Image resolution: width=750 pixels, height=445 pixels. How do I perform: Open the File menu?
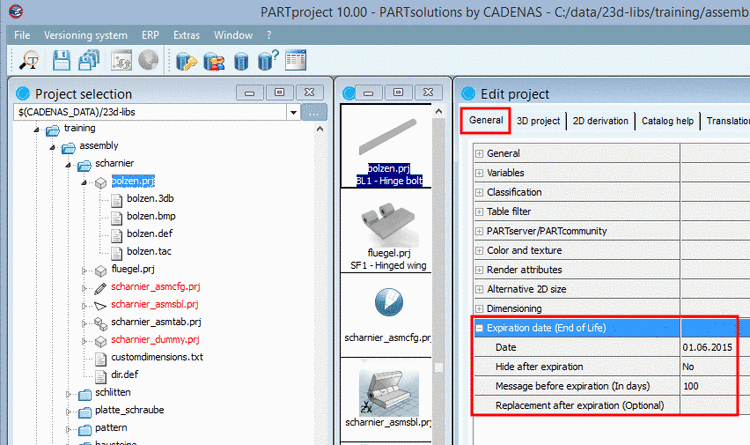click(22, 35)
